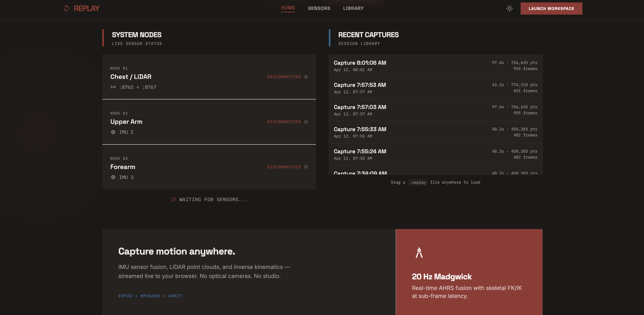
Task: Go to the Sensors tab
Action: coord(319,8)
